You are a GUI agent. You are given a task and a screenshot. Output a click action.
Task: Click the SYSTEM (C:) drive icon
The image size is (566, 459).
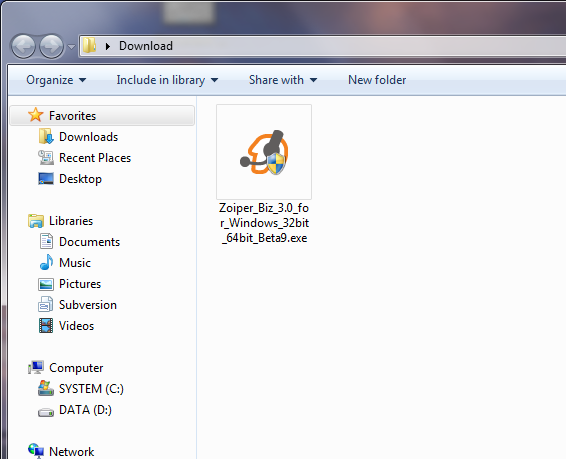[x=46, y=388]
